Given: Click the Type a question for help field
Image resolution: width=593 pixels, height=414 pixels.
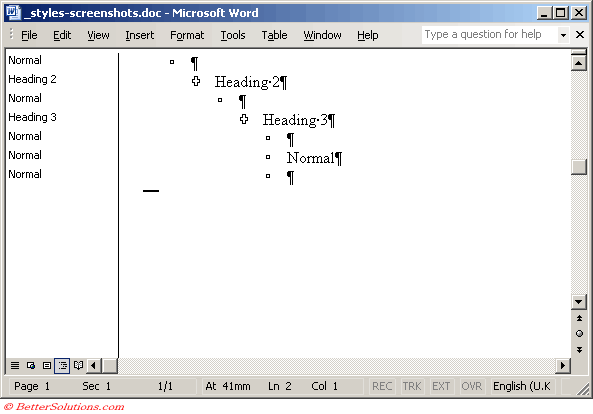Looking at the screenshot, I should pos(489,35).
